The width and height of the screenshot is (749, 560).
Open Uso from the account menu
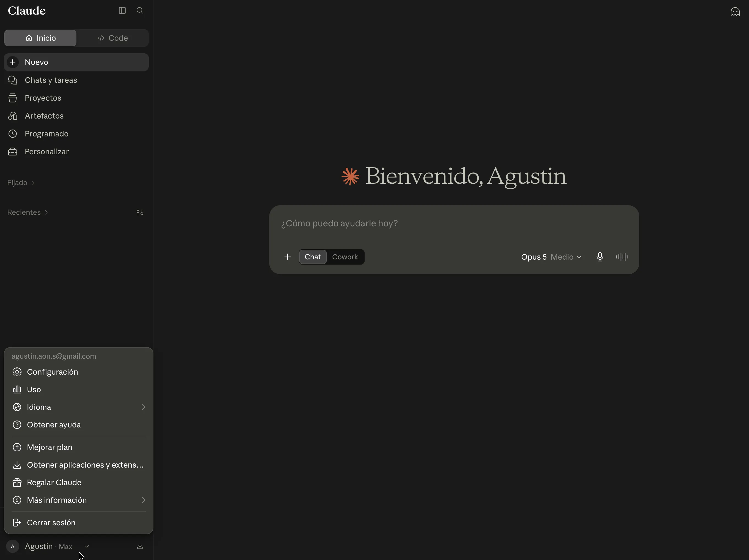coord(79,389)
